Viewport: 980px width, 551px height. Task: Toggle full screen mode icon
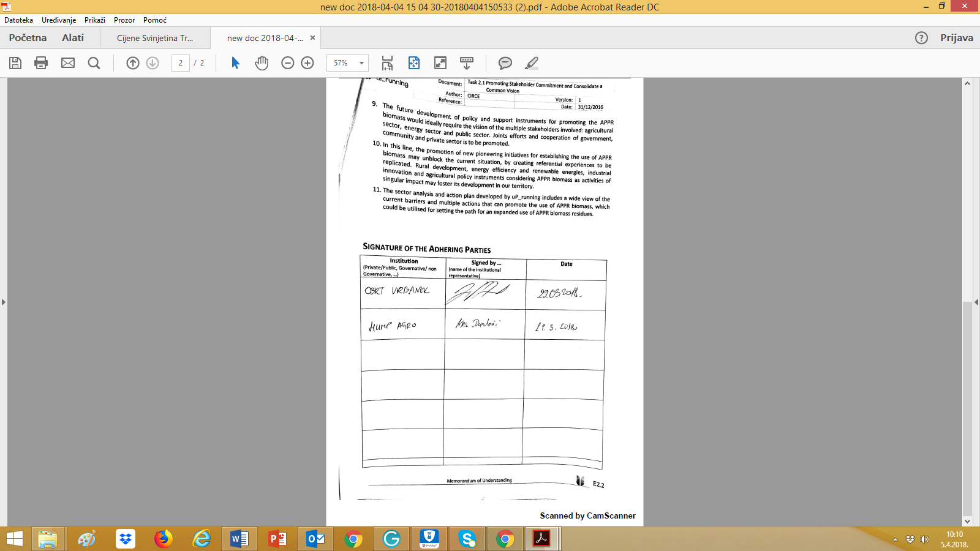click(x=440, y=63)
